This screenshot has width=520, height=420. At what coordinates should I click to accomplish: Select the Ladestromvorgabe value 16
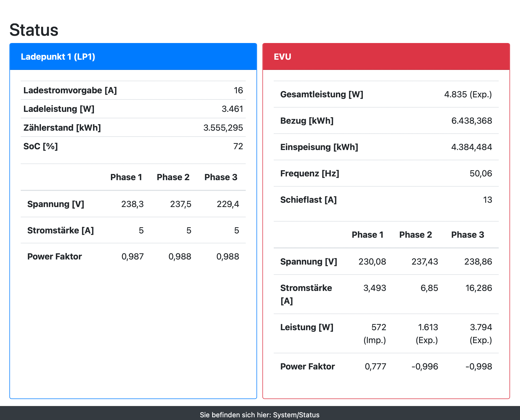tap(238, 90)
